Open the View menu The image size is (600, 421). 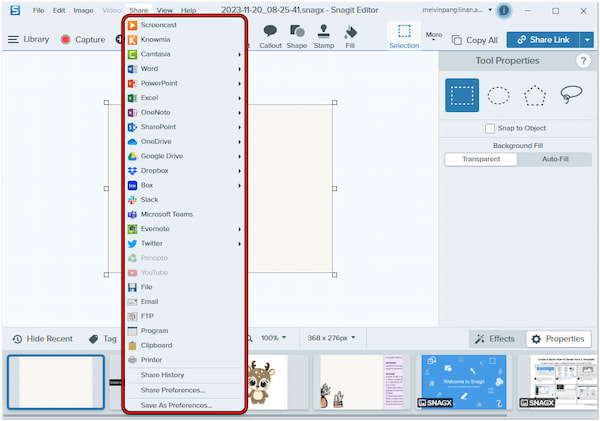(x=165, y=10)
